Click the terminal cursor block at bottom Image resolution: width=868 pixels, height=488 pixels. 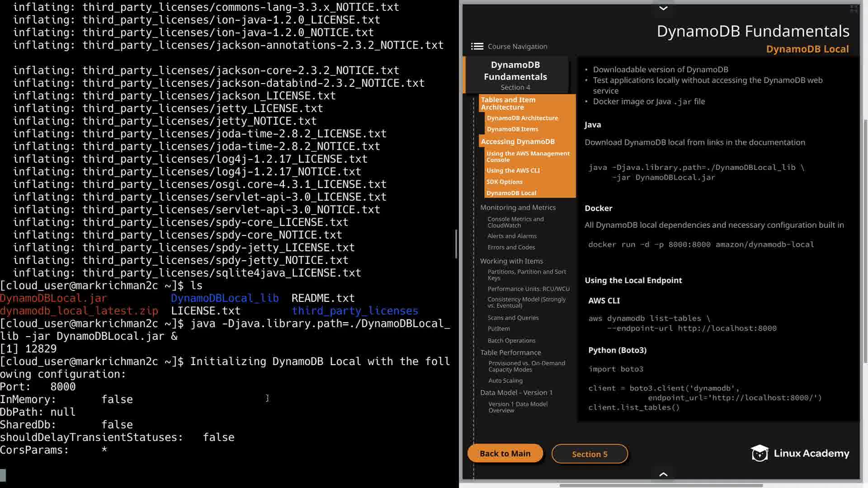(3, 475)
